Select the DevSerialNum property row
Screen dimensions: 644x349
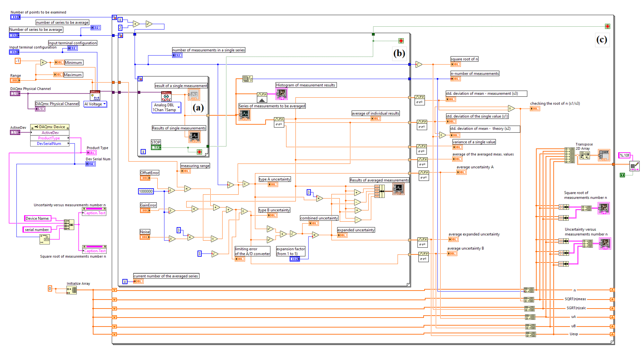49,144
